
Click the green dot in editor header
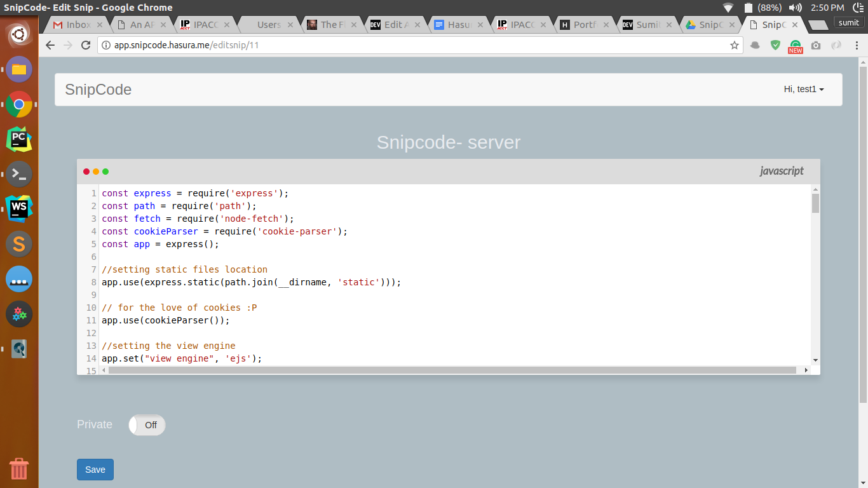pyautogui.click(x=105, y=172)
